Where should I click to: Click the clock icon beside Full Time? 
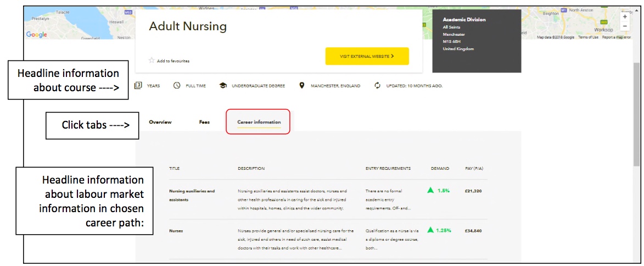coord(177,86)
